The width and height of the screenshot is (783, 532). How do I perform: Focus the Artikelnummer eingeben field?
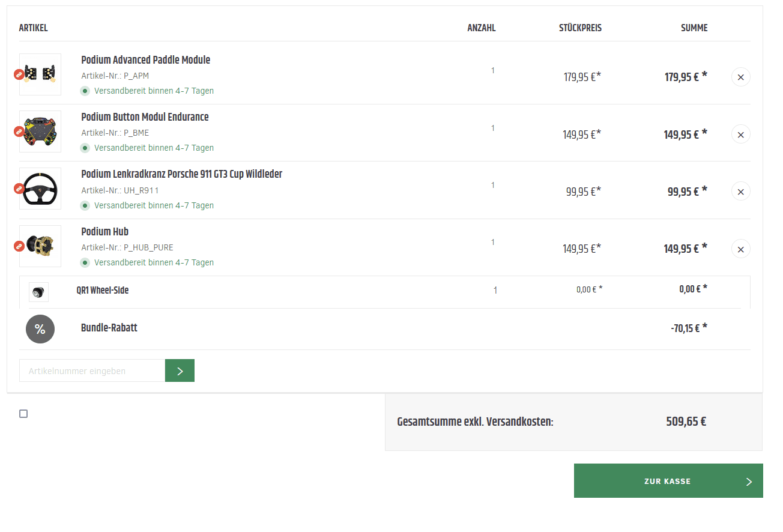[92, 371]
